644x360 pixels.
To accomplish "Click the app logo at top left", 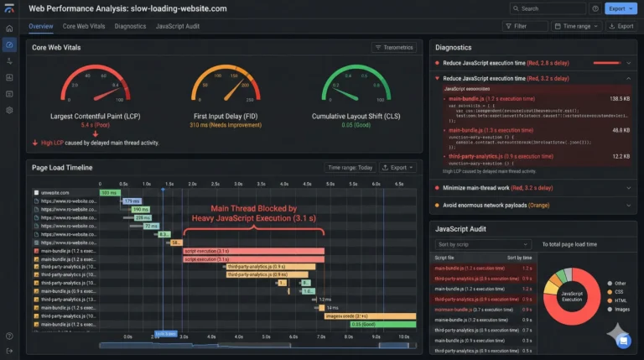I will (9, 8).
